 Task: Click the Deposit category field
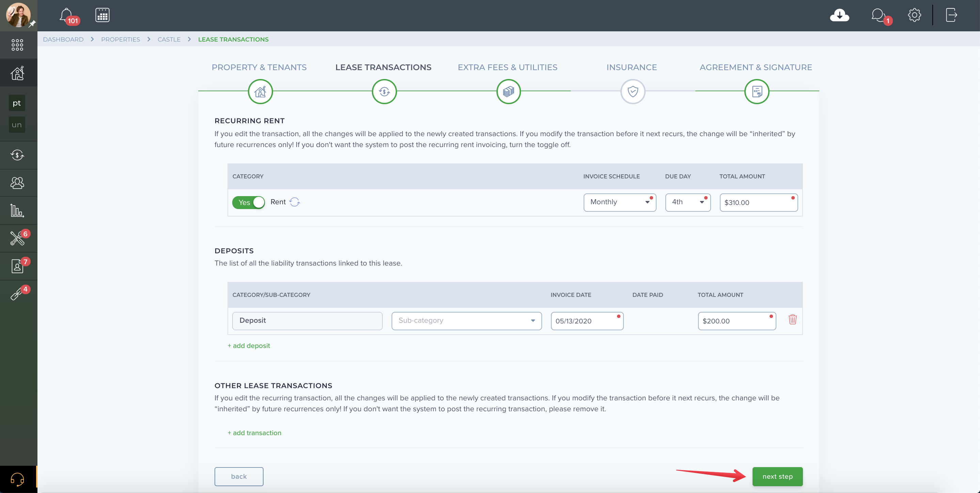(x=307, y=321)
